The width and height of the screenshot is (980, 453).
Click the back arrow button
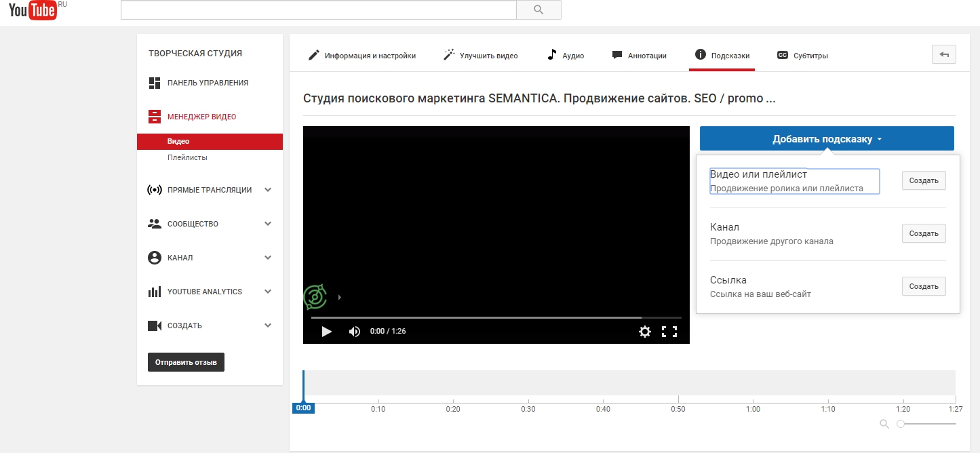pos(944,54)
